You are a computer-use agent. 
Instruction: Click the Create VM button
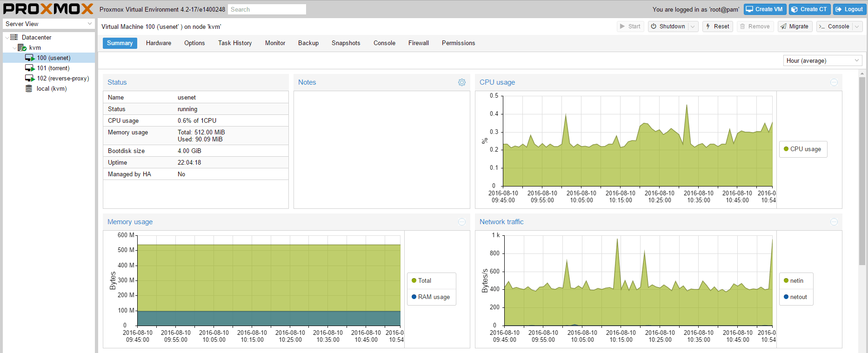[x=765, y=9]
